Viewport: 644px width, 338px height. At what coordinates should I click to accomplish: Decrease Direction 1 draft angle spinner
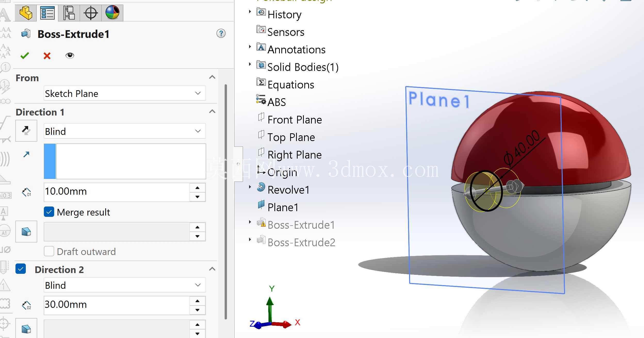click(x=197, y=236)
